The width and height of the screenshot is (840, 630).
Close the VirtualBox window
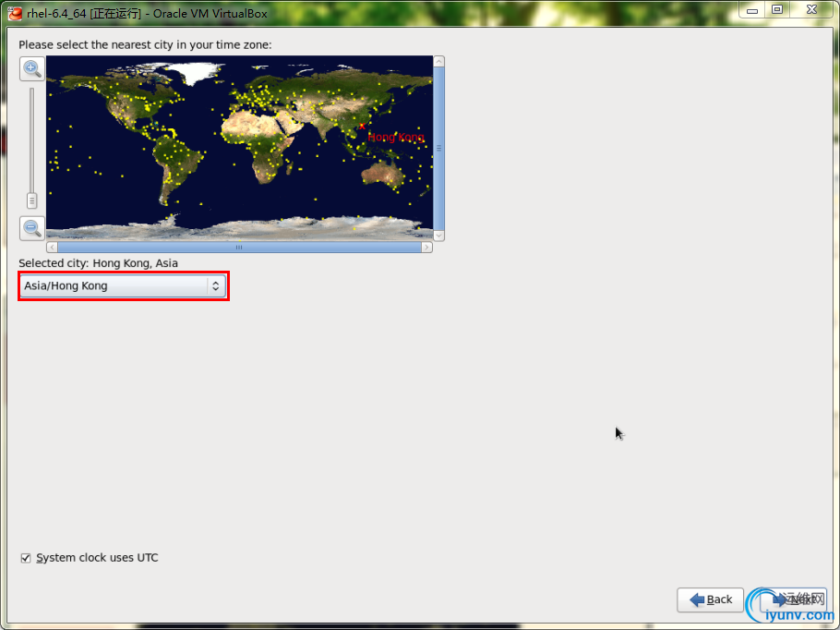tap(811, 9)
